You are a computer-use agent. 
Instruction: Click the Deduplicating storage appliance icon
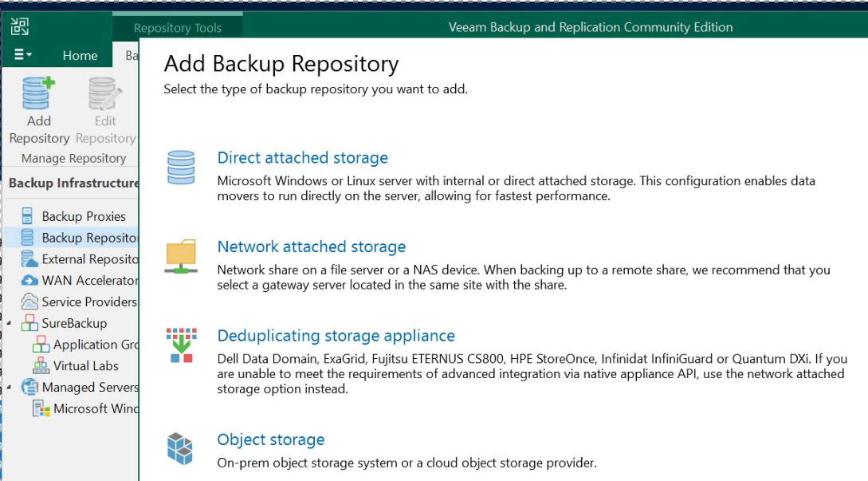point(181,345)
